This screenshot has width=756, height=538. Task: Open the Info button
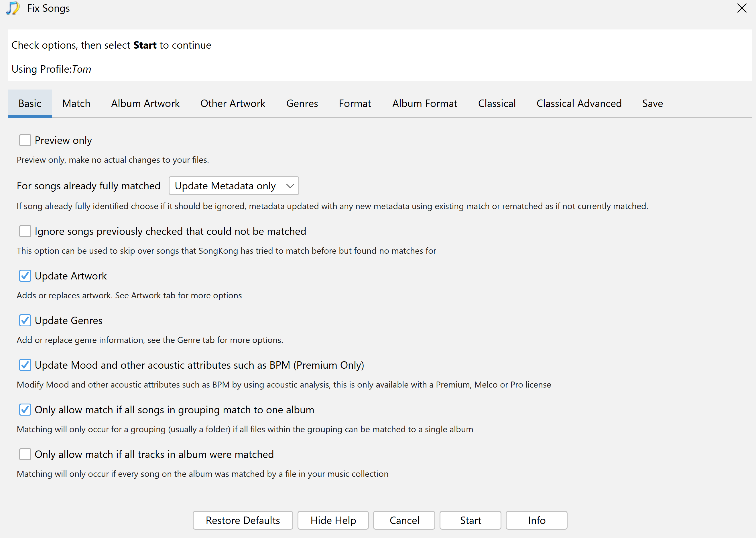coord(536,520)
